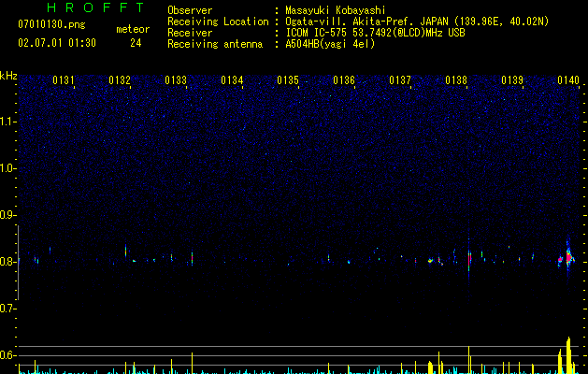Click the kHz axis unit label
Screen dimensions: 588x374
tap(8, 76)
